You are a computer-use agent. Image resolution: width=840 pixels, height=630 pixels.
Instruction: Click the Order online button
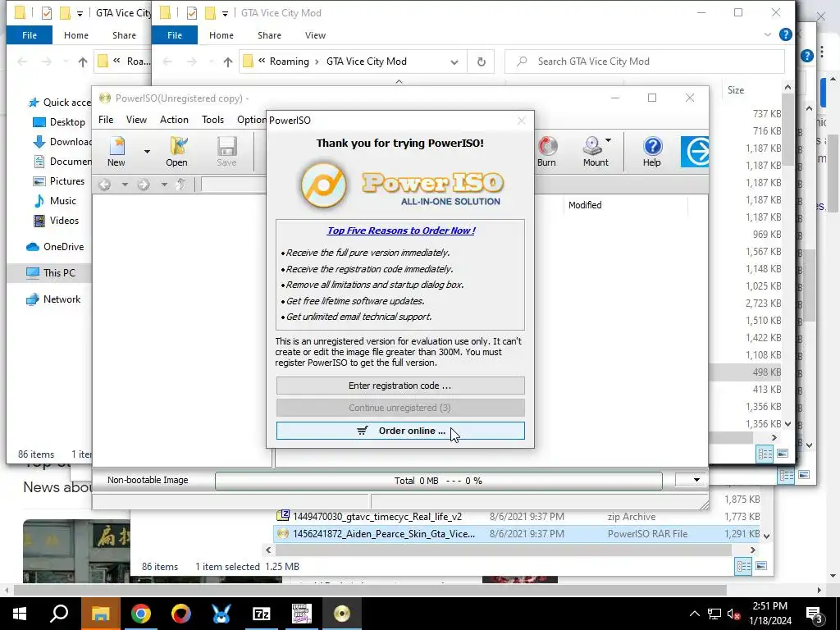pos(400,431)
